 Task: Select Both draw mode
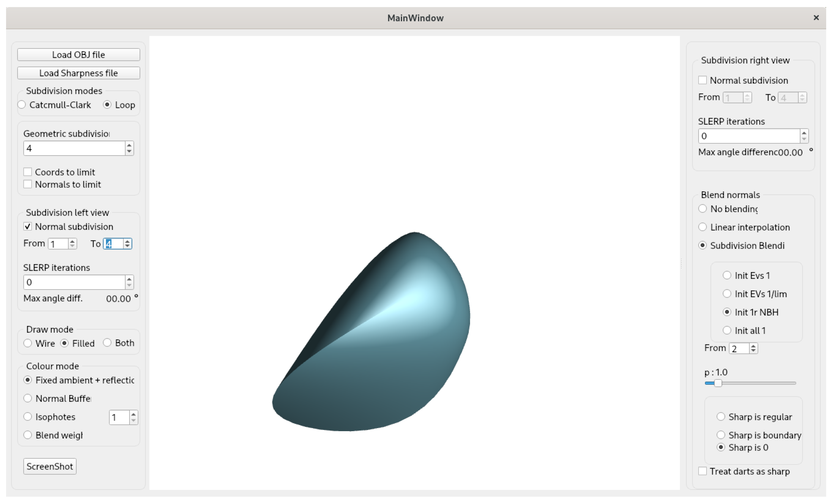coord(107,343)
